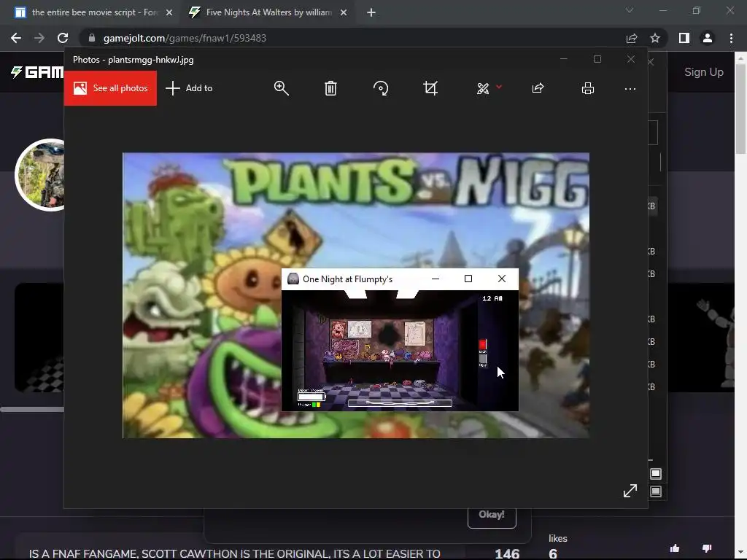Bookmark the page with star icon
The width and height of the screenshot is (747, 560).
click(x=655, y=38)
